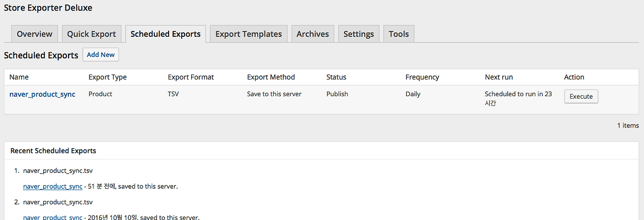
Task: Click the Status column header
Action: (336, 77)
